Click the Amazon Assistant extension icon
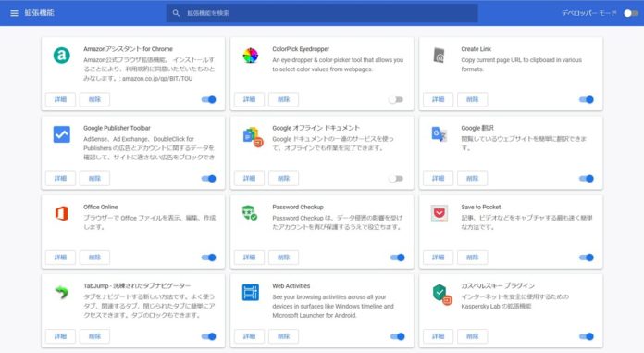The image size is (644, 353). [x=62, y=56]
